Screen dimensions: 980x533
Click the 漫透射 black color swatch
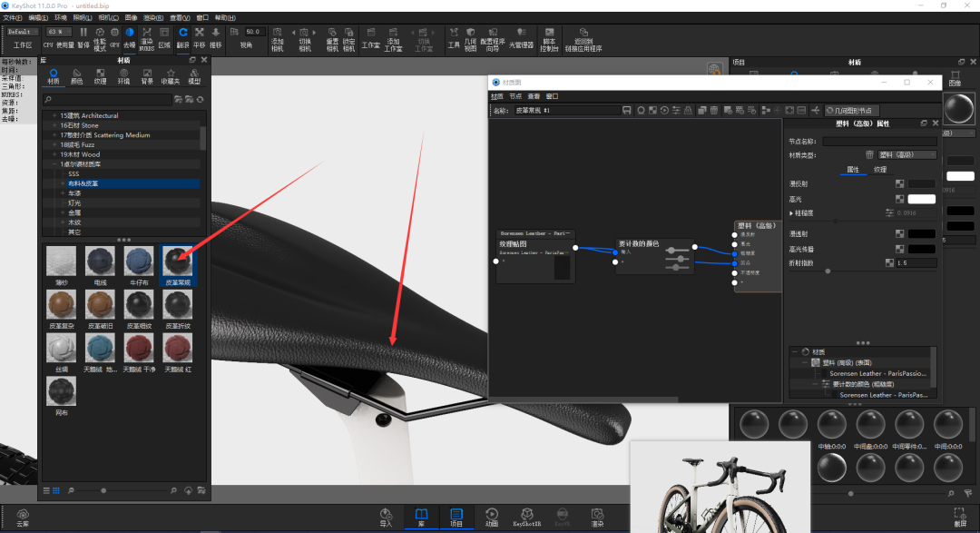(x=921, y=233)
